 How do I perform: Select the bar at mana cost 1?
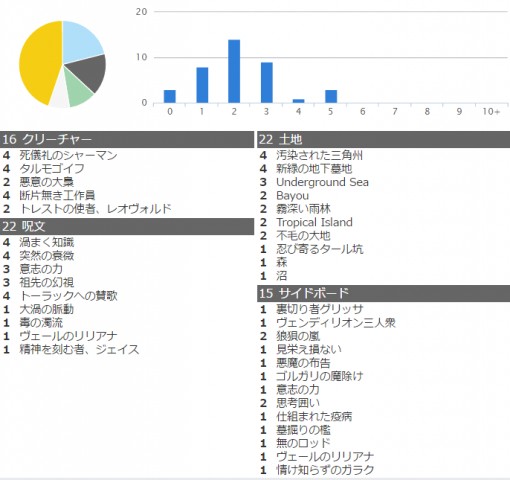coord(202,85)
